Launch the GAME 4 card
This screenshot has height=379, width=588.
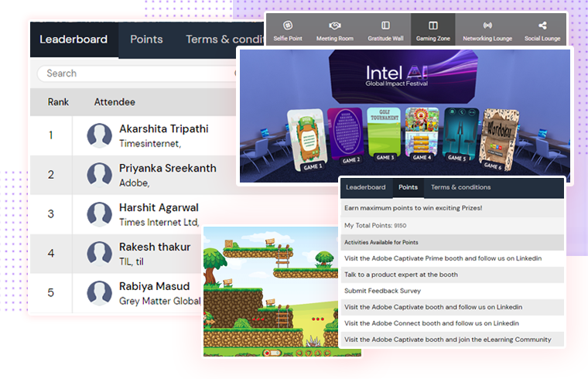[x=422, y=135]
